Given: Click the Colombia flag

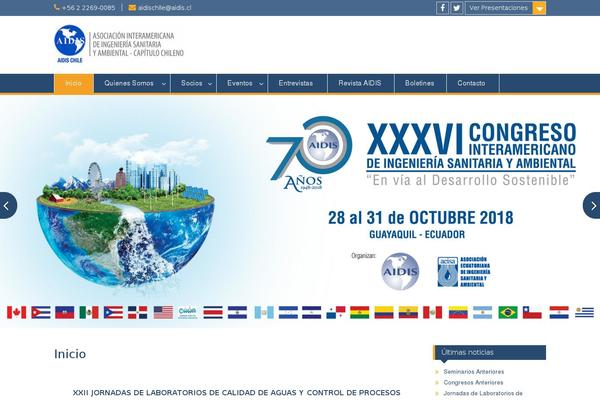Looking at the screenshot, I should coord(384,312).
